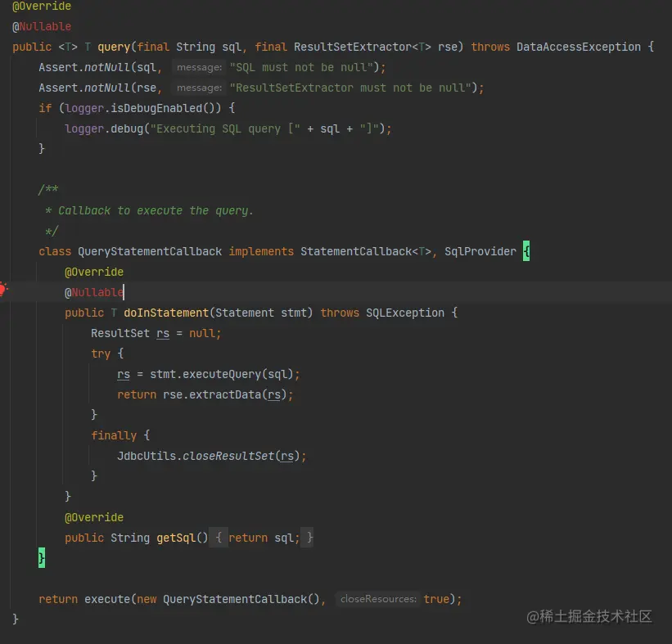Click the 'try' keyword
672x644 pixels.
101,354
